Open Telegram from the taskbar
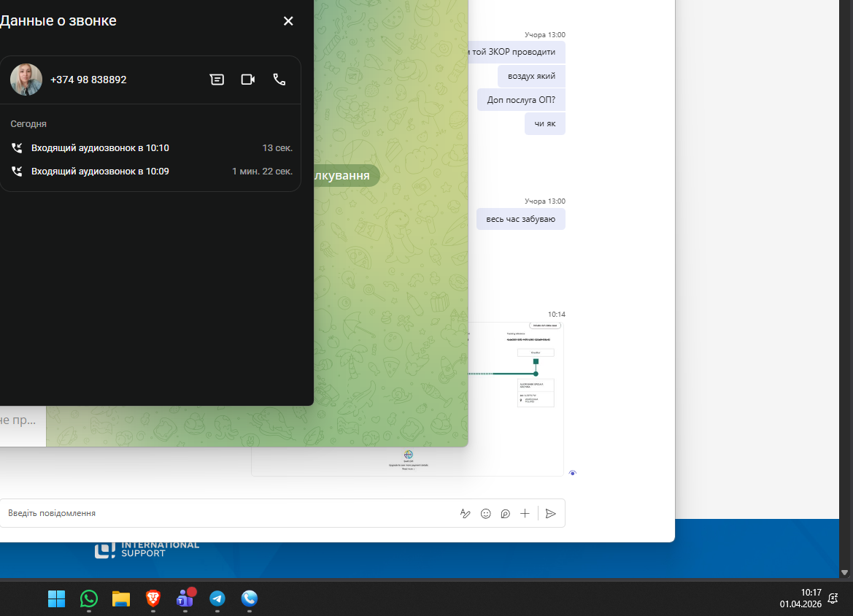Viewport: 853px width, 616px height. [x=217, y=598]
